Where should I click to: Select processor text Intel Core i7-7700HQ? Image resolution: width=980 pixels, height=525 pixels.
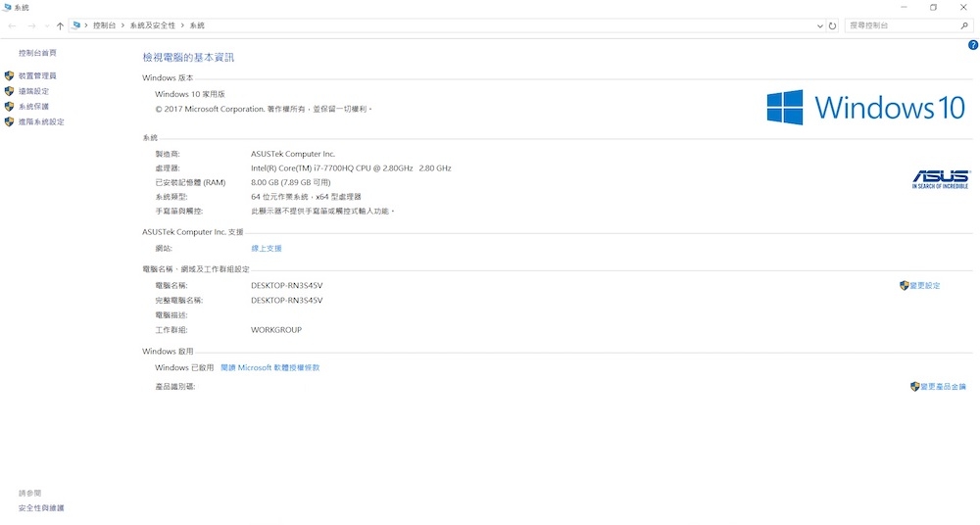(x=351, y=168)
